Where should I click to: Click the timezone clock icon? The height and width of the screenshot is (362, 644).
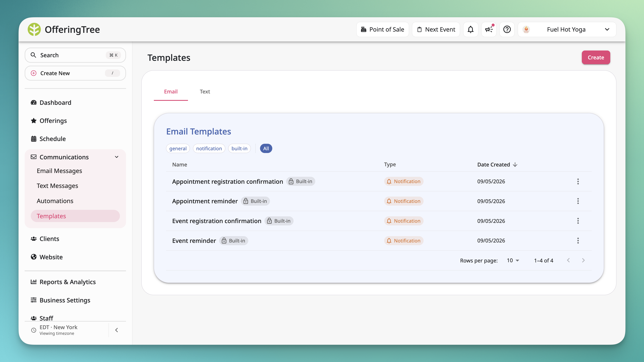coord(34,330)
